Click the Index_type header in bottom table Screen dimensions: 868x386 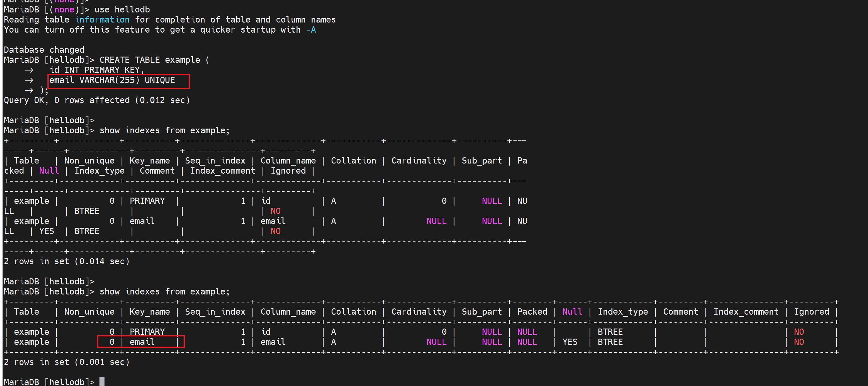tap(622, 312)
